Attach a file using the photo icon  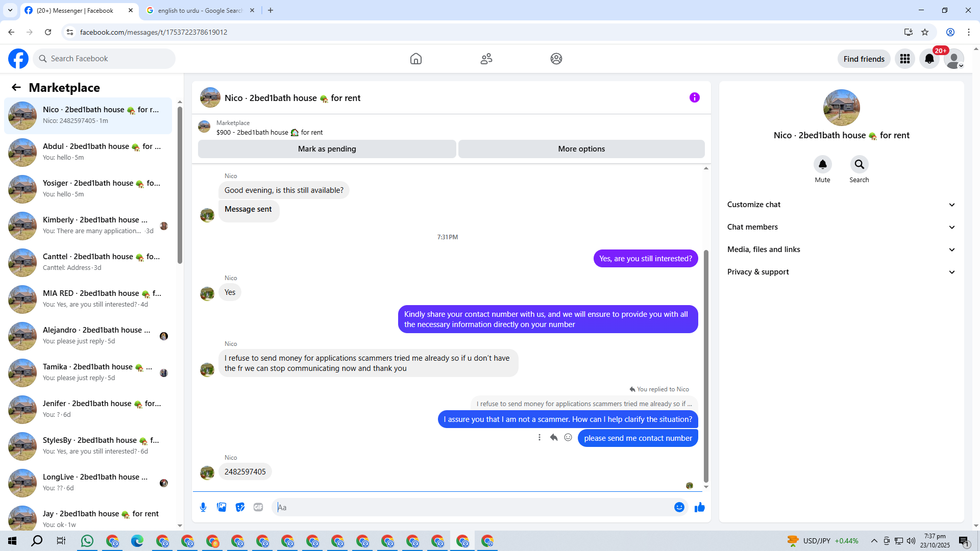(222, 507)
